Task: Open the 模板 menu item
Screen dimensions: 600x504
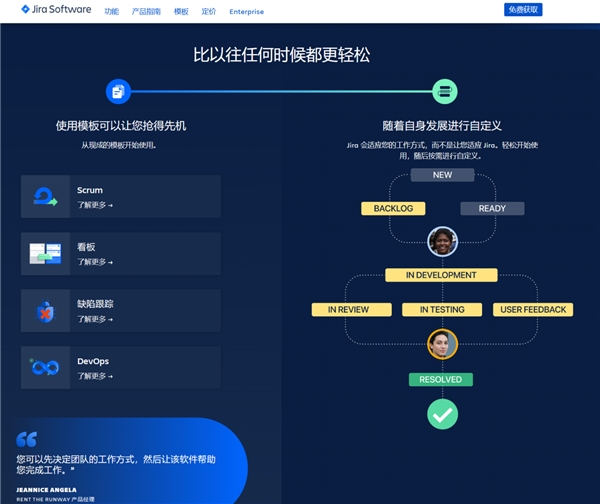Action: [x=181, y=11]
